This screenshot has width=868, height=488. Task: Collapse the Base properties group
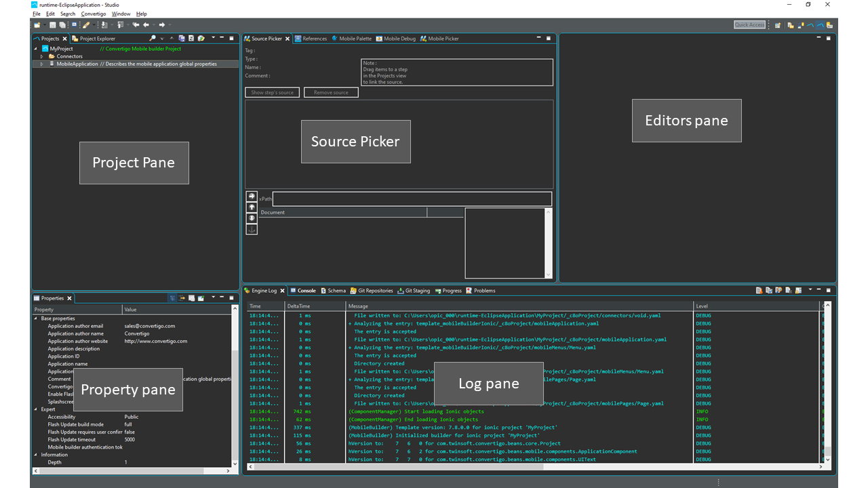(35, 319)
